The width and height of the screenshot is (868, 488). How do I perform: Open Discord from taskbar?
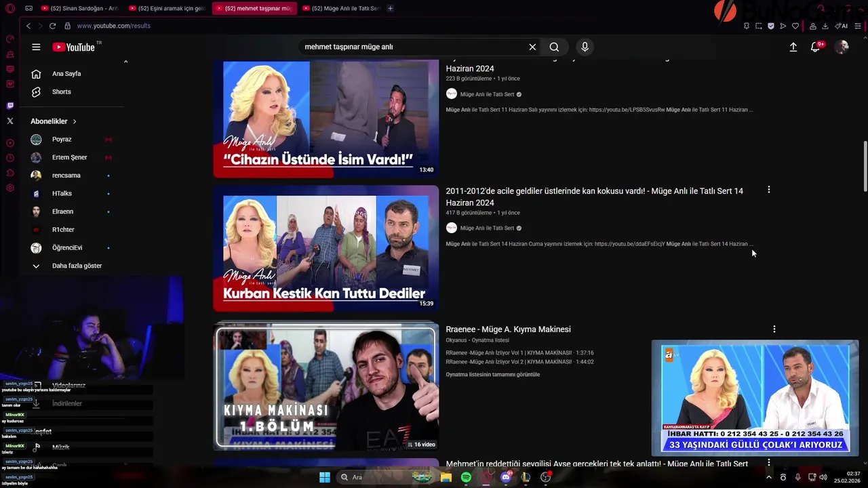coord(506,477)
